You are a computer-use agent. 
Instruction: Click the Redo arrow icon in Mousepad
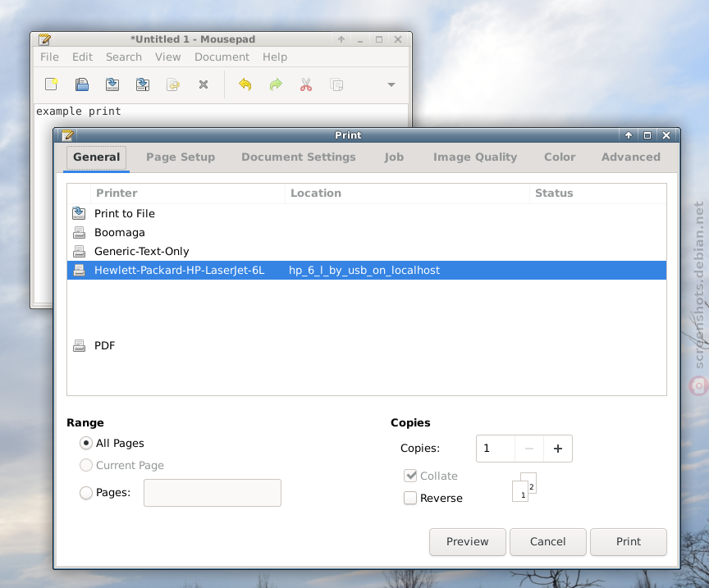pyautogui.click(x=276, y=84)
